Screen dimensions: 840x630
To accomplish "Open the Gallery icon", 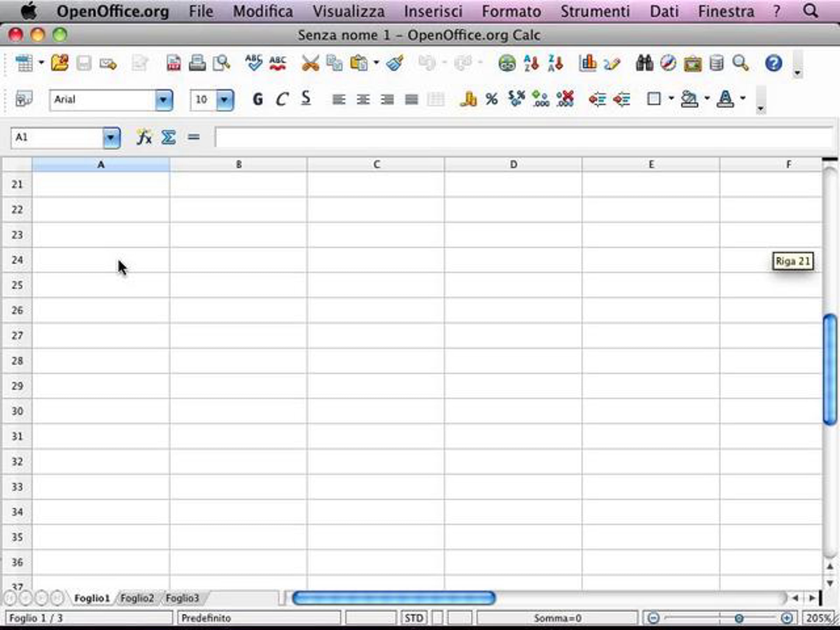I will (x=693, y=63).
